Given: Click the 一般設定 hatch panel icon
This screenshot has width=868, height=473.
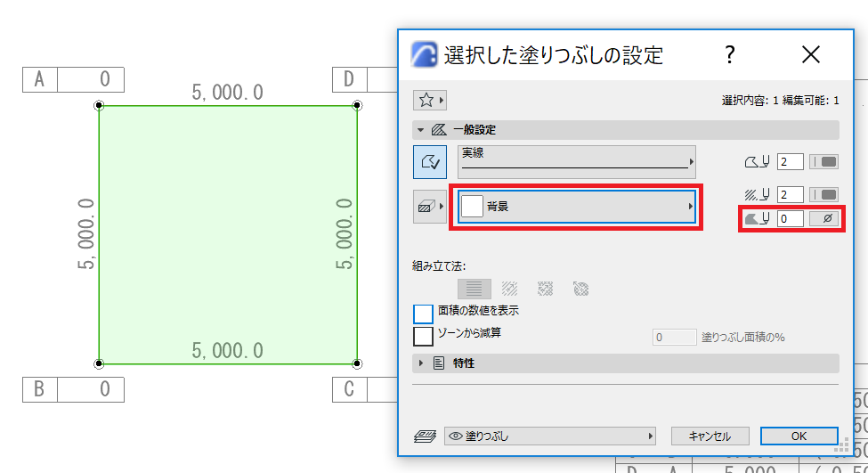Looking at the screenshot, I should 439,130.
